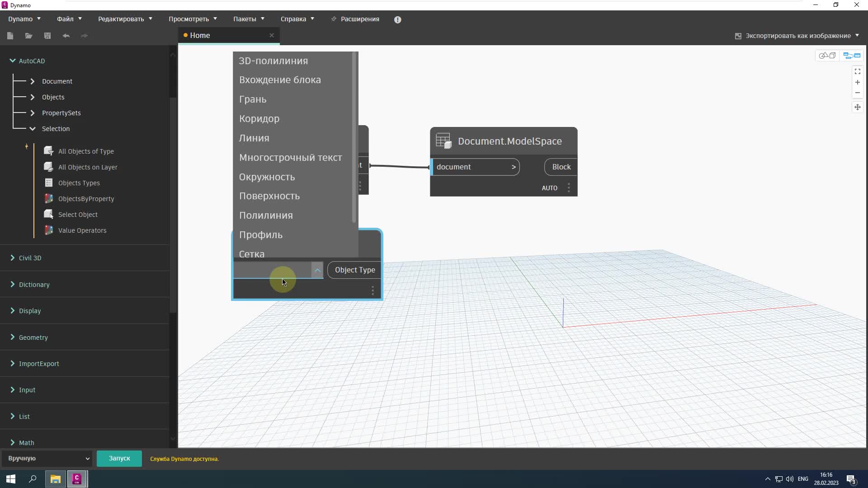Click the dropdown list scrollbar
The width and height of the screenshot is (868, 488).
354,137
